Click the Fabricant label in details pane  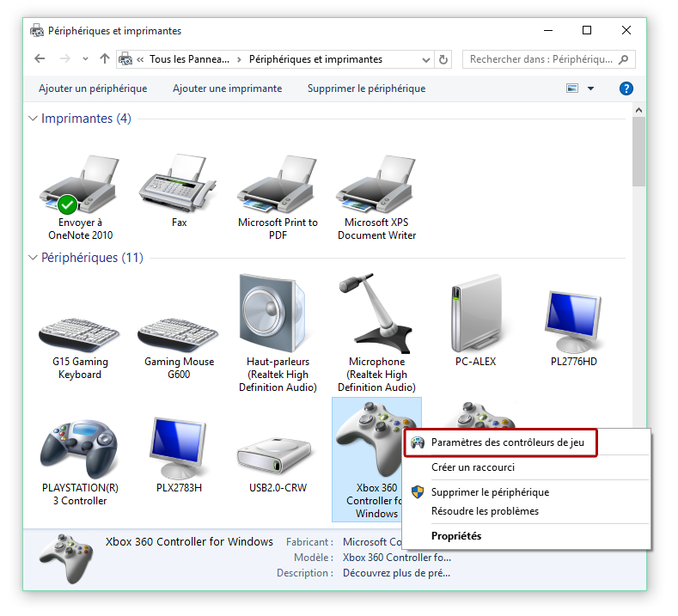coord(309,542)
